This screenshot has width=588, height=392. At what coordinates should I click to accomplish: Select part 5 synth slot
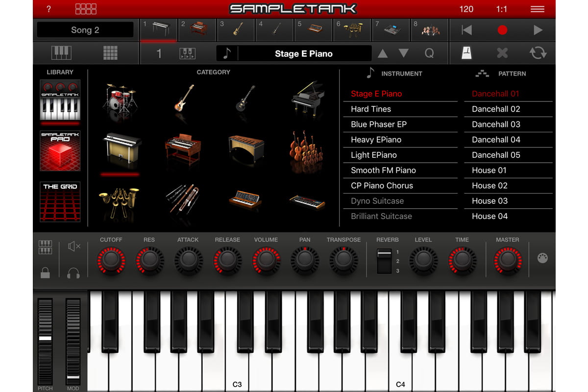[314, 30]
